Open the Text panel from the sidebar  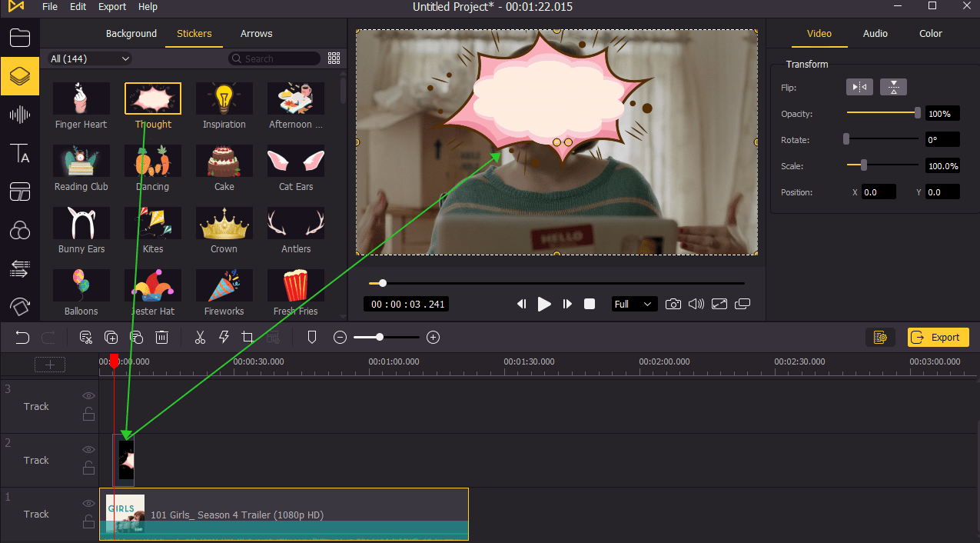click(x=19, y=153)
